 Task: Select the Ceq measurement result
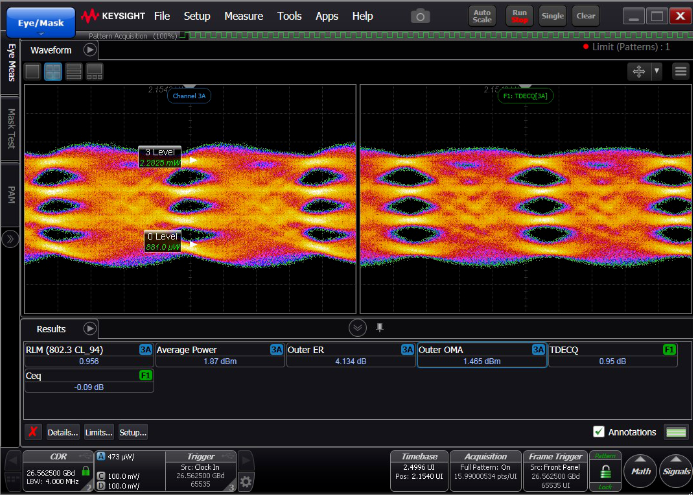[x=89, y=381]
